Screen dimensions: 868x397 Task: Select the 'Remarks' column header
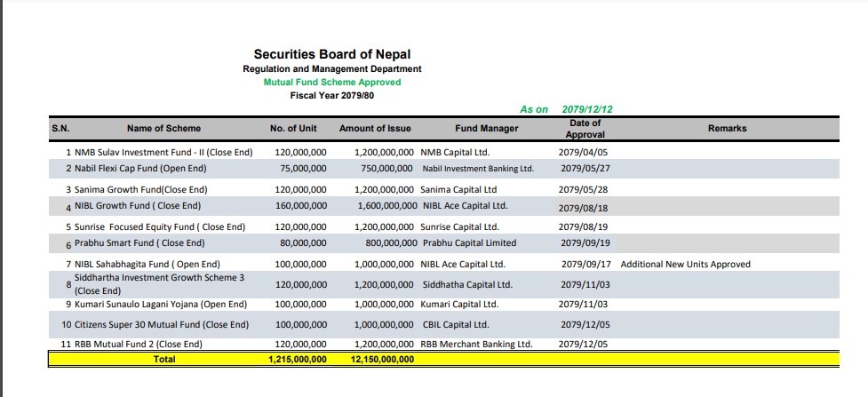727,129
